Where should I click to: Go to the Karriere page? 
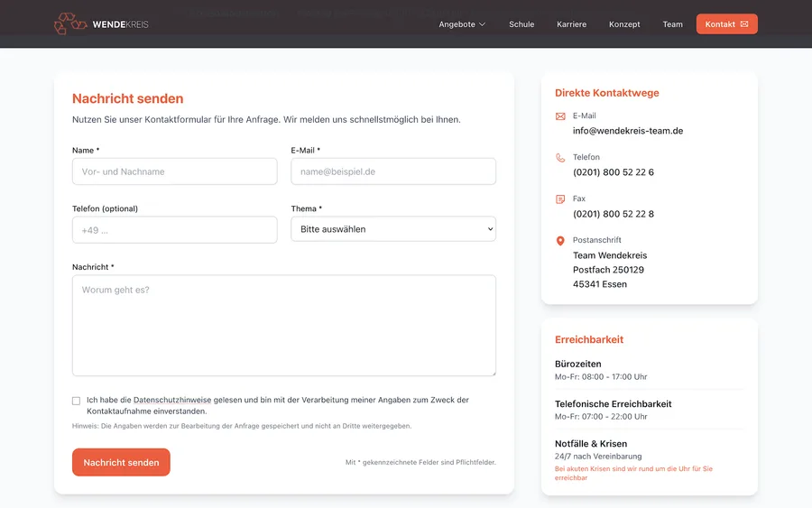[571, 24]
